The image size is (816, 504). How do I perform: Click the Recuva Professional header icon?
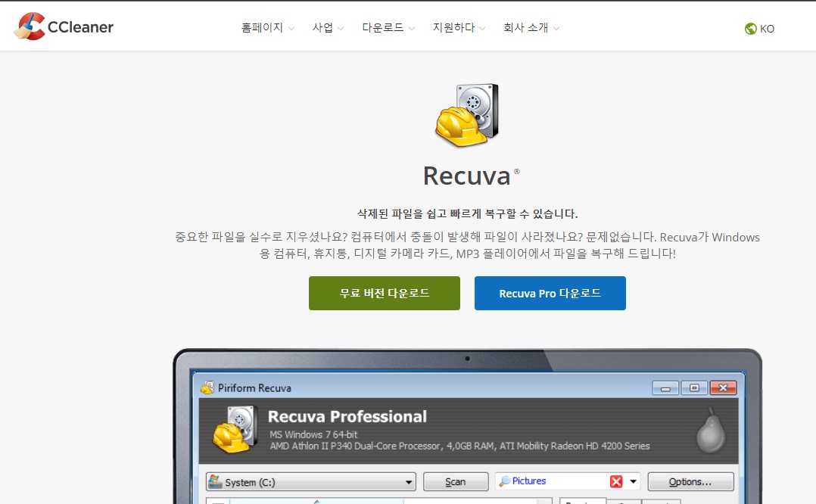235,429
